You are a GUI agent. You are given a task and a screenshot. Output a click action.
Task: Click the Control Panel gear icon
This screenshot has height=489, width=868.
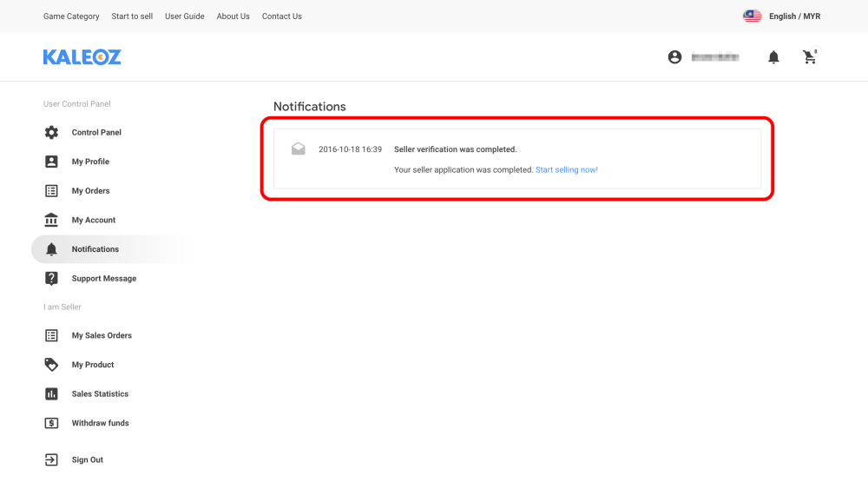(51, 133)
